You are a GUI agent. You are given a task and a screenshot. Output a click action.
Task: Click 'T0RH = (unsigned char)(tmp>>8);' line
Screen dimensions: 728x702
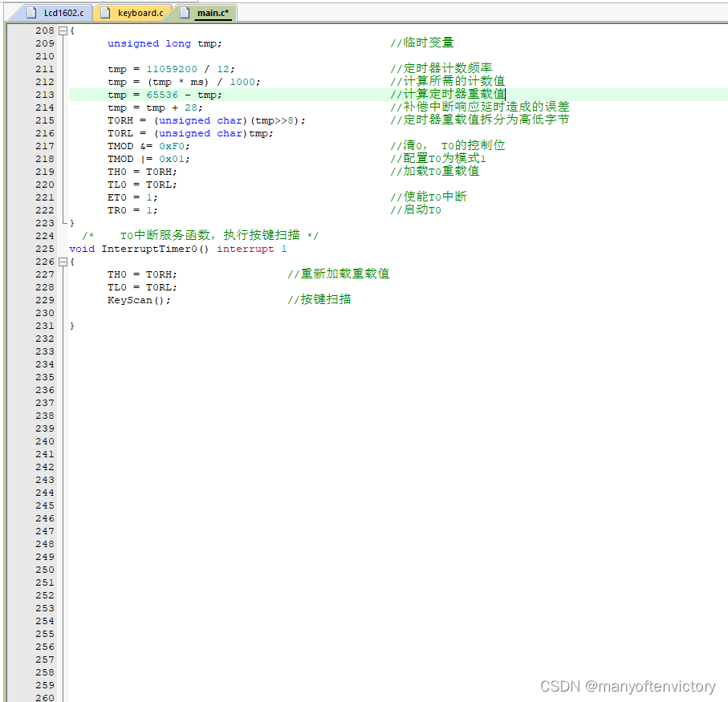click(206, 120)
